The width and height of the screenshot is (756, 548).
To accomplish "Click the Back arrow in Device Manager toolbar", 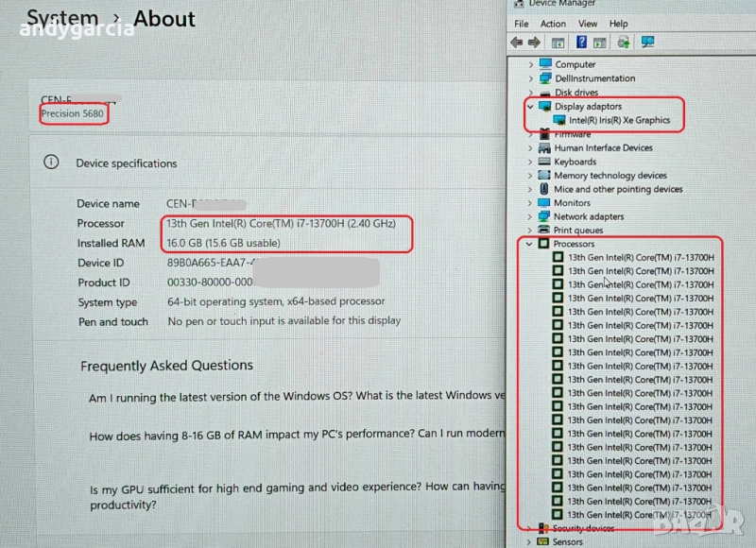I will click(516, 43).
